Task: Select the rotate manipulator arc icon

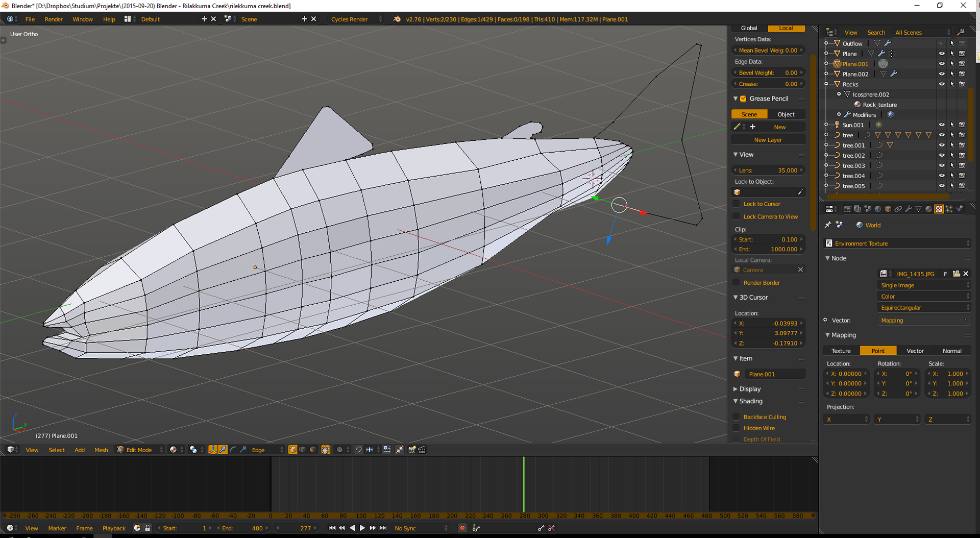Action: click(233, 450)
